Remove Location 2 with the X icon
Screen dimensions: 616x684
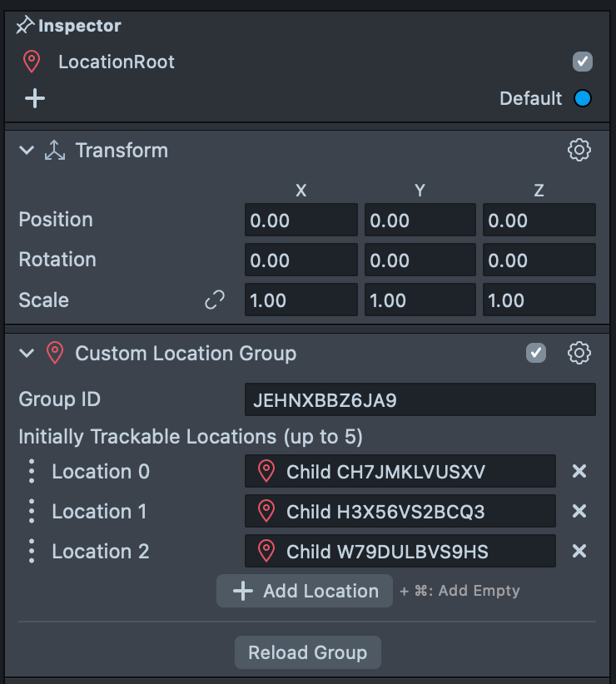[579, 551]
